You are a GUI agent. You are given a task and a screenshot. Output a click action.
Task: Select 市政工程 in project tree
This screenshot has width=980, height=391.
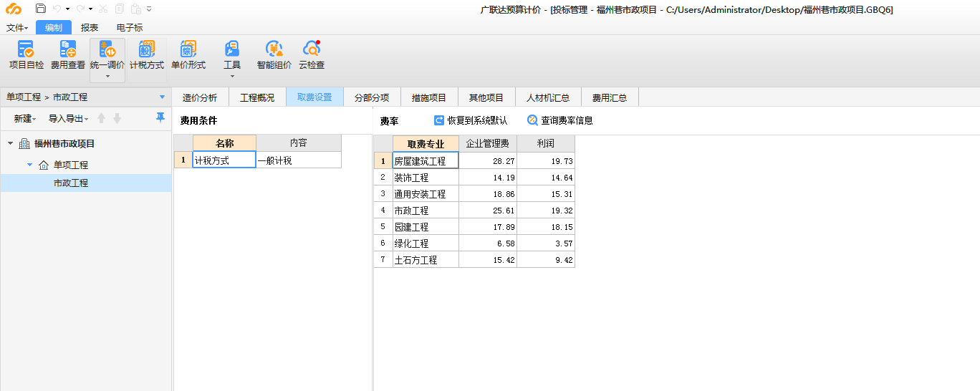(x=71, y=183)
